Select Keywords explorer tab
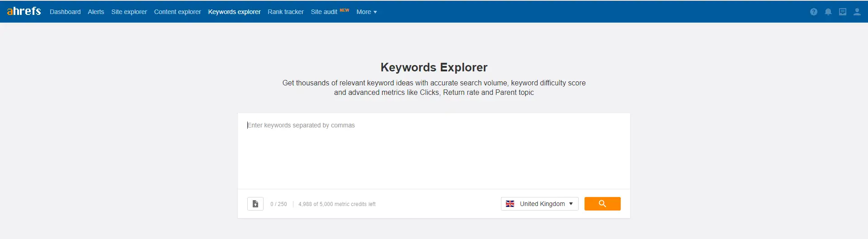Viewport: 868px width, 239px height. point(234,12)
